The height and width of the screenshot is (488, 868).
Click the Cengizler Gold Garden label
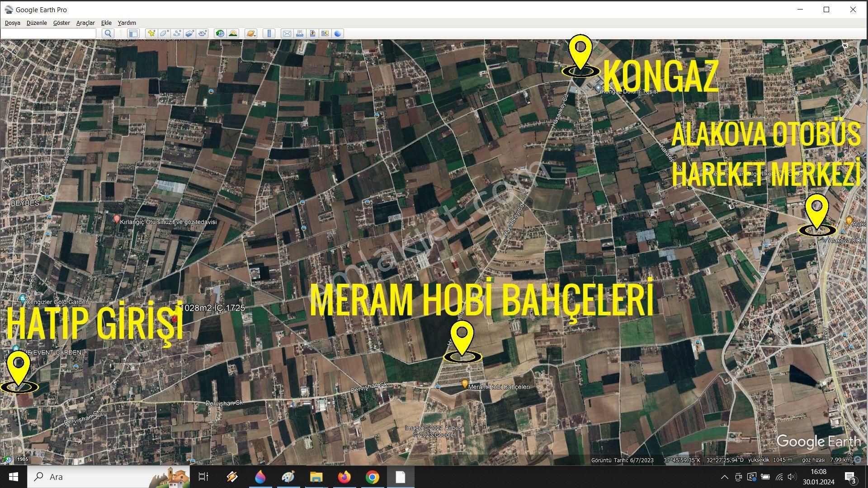coord(57,302)
